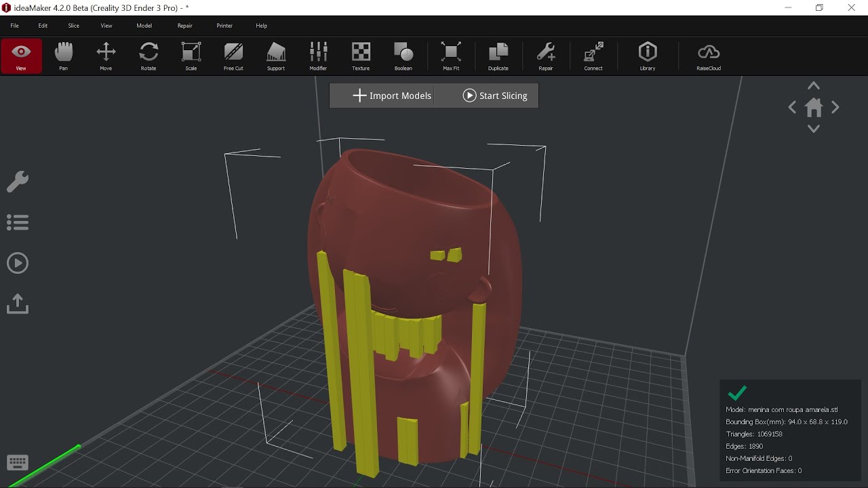Open the Edit menu
Image resolution: width=868 pixels, height=488 pixels.
point(43,26)
